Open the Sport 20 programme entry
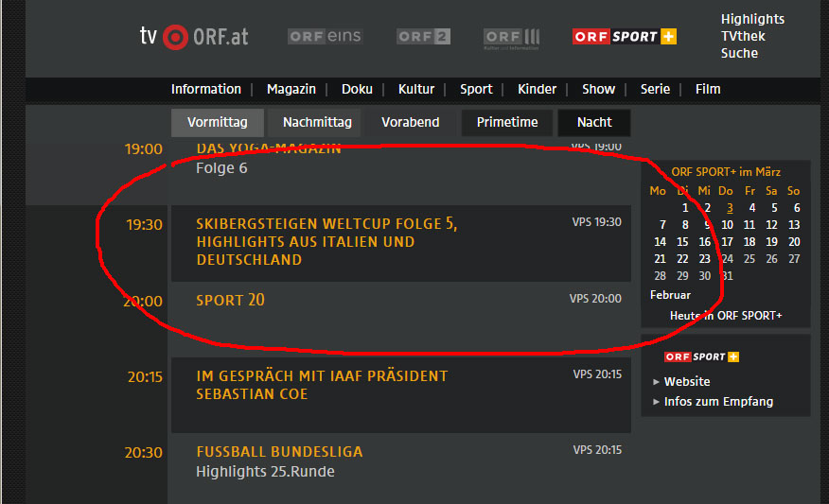829x504 pixels. (x=230, y=300)
